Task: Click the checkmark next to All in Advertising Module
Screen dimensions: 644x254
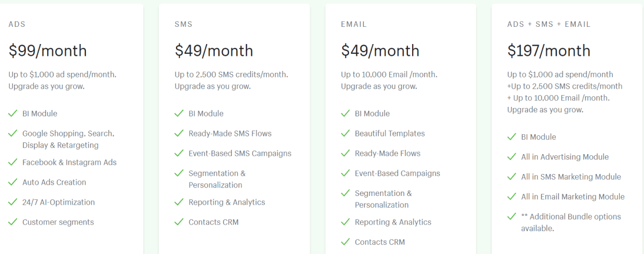Action: (511, 157)
